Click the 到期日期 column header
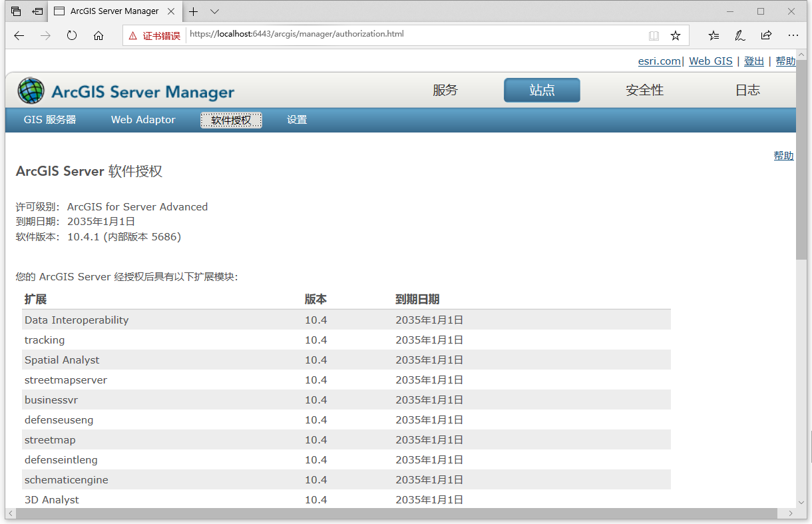Screen dimensions: 812x524 pyautogui.click(x=417, y=300)
